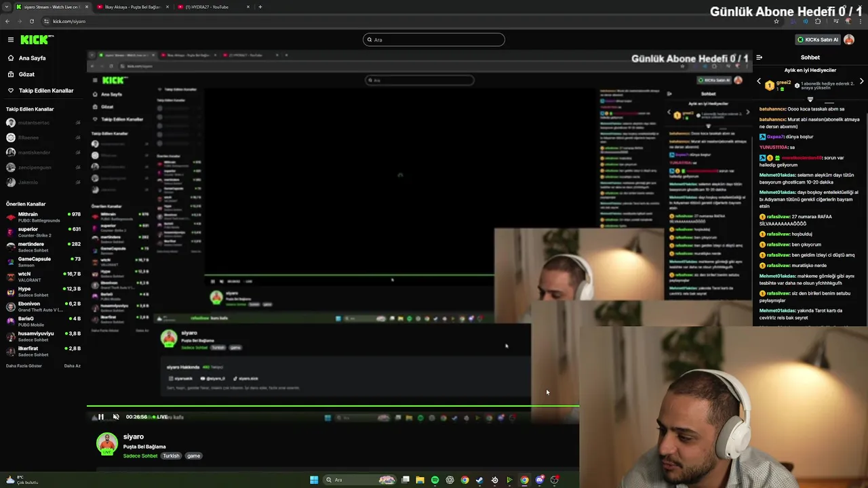Screen dimensions: 868x488
Task: Open siyaro's streamer avatar
Action: 106,444
